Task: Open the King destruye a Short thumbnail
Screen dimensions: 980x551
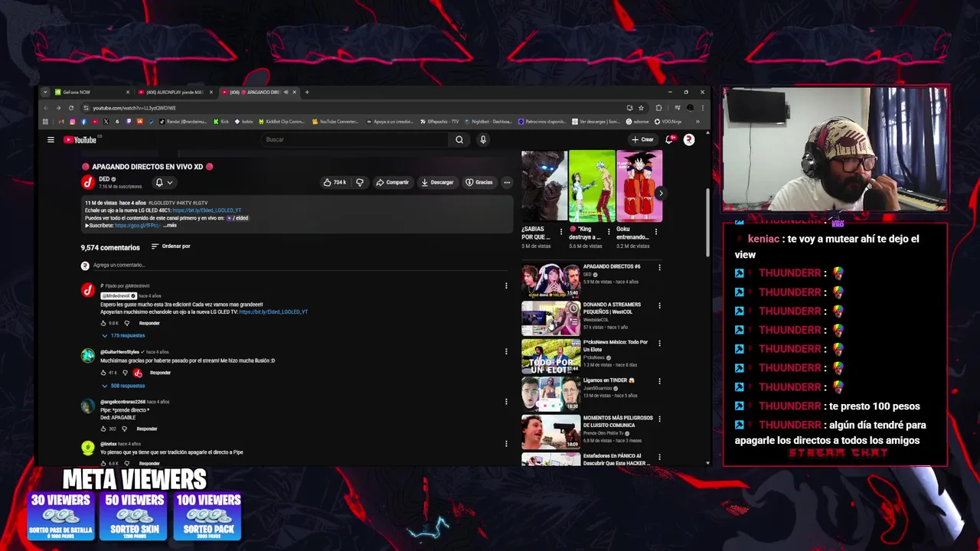Action: pyautogui.click(x=592, y=186)
